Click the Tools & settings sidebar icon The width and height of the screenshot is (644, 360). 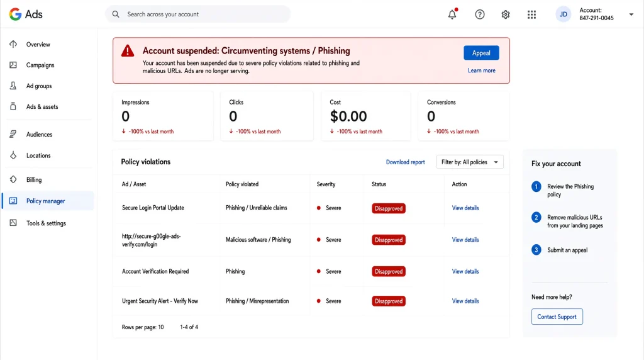coord(13,223)
